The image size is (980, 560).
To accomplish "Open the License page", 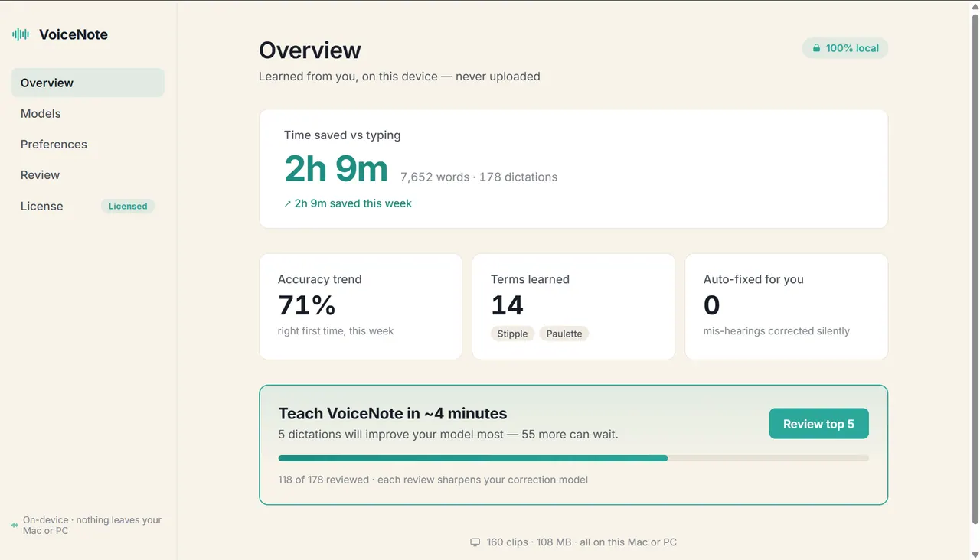I will [x=87, y=206].
